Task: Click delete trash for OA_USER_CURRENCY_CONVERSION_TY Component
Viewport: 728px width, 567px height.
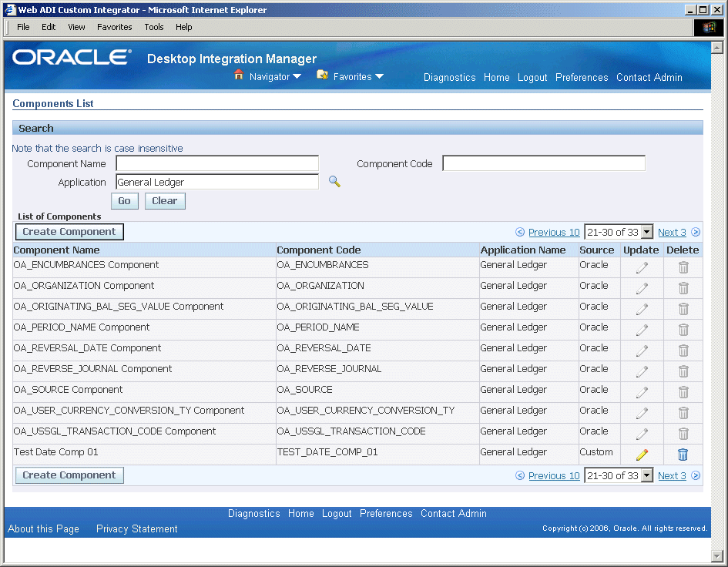Action: (683, 413)
